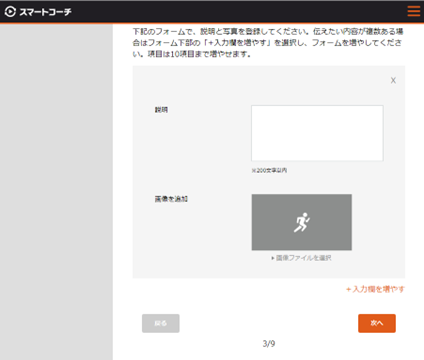The height and width of the screenshot is (360, 424).
Task: Click the スマートコーチ logo
Action: (x=38, y=12)
